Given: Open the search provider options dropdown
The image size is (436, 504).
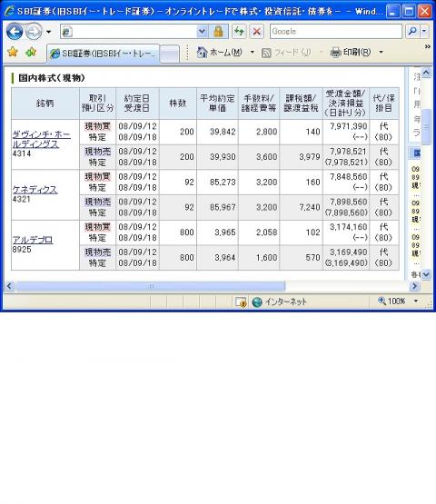Looking at the screenshot, I should pos(424,32).
